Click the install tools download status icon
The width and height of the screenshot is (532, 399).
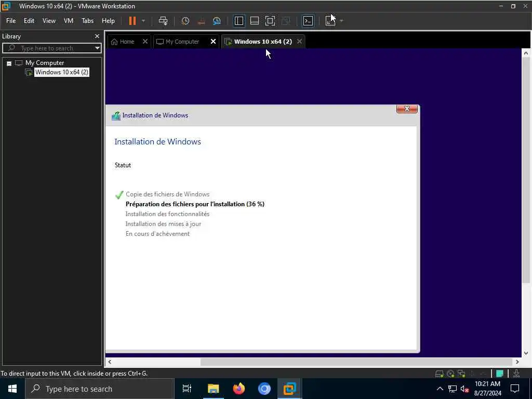(516, 374)
